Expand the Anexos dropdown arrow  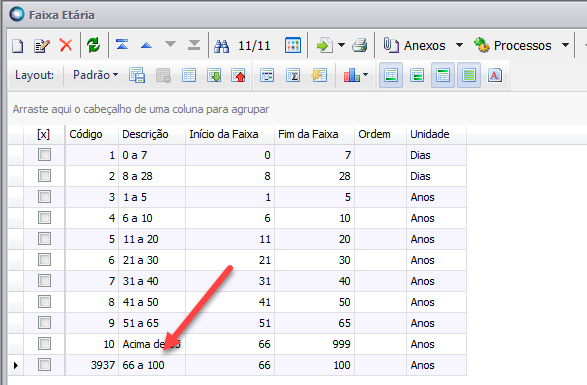pos(459,45)
